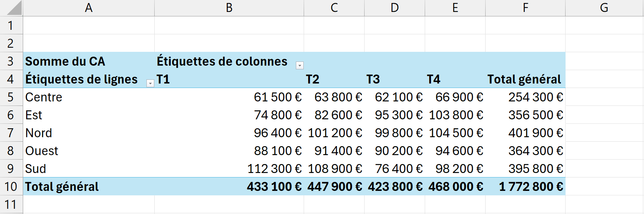Select the cell with 98 200 €
Image resolution: width=644 pixels, height=214 pixels.
(455, 169)
